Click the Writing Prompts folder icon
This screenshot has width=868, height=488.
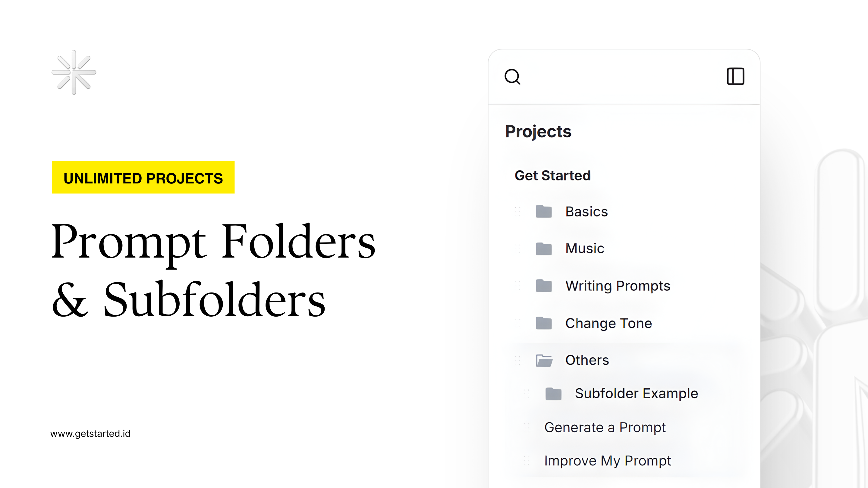(543, 286)
